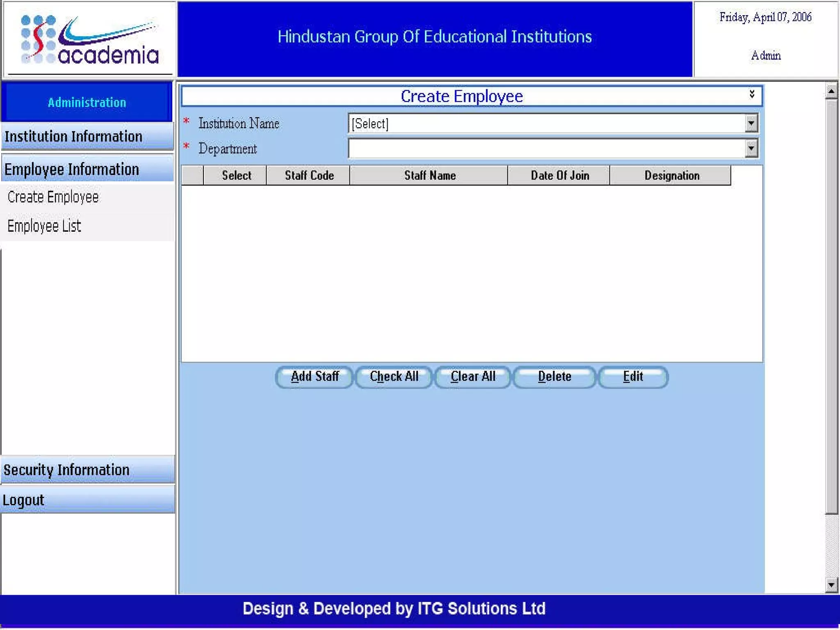Click the Staff Name column header
Viewport: 840px width, 630px height.
coord(429,176)
